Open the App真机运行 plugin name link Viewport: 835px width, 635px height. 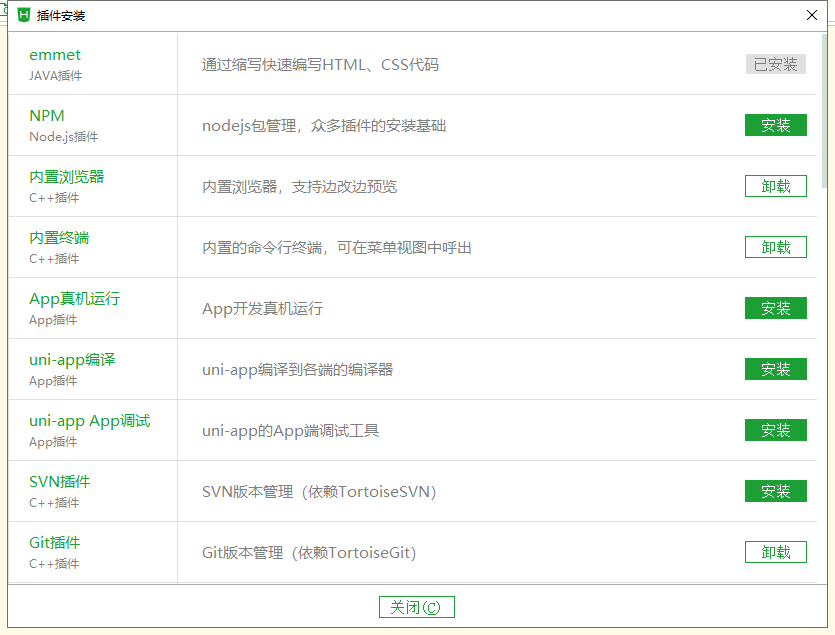[75, 299]
